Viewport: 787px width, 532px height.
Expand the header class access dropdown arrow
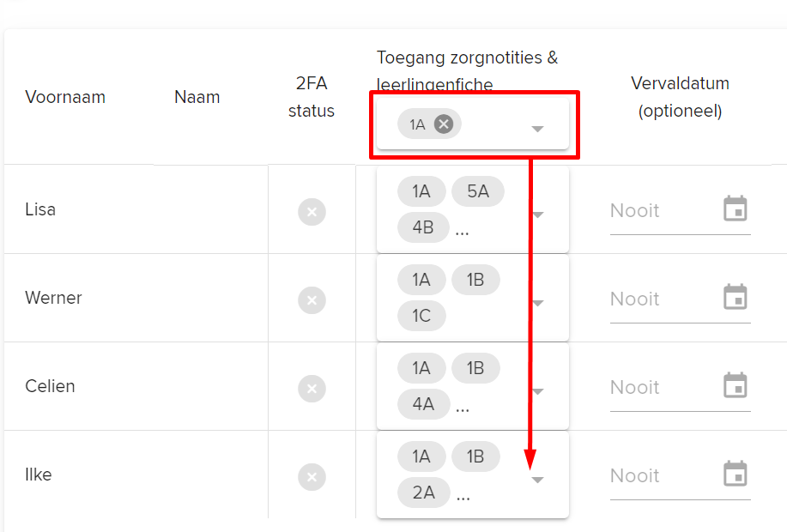[537, 129]
